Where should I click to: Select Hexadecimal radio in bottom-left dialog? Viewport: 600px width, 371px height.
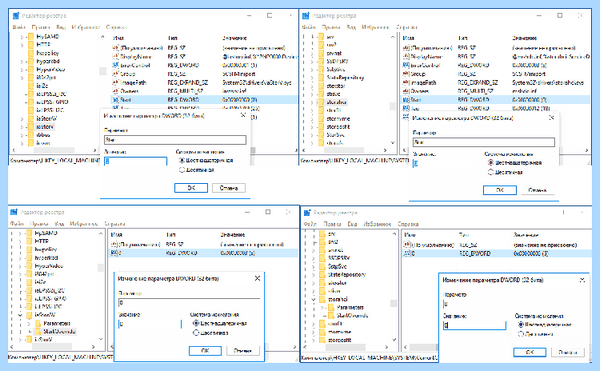[x=196, y=323]
